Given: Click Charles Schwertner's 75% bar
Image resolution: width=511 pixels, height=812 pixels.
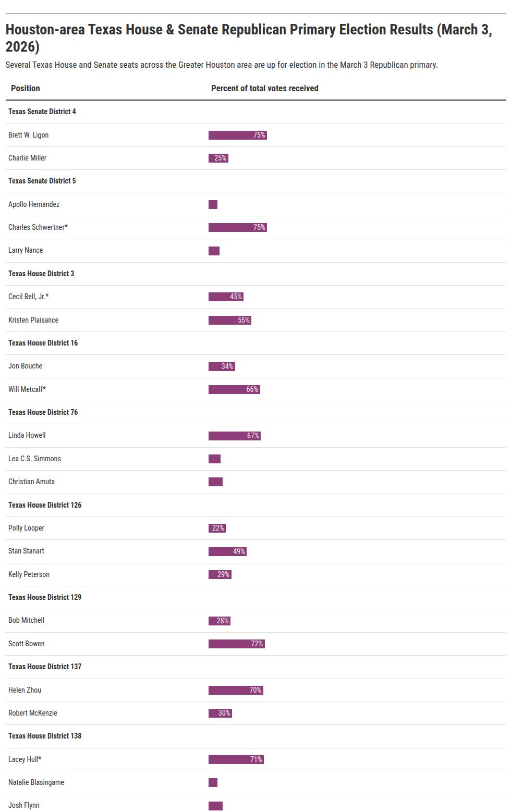Looking at the screenshot, I should (x=237, y=228).
